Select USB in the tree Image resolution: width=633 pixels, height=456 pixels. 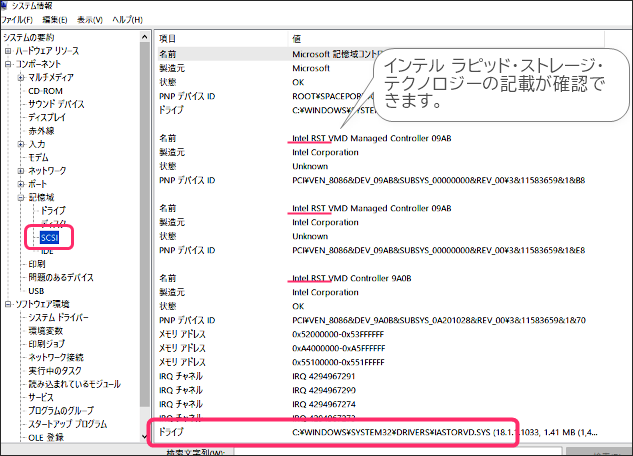click(x=36, y=291)
